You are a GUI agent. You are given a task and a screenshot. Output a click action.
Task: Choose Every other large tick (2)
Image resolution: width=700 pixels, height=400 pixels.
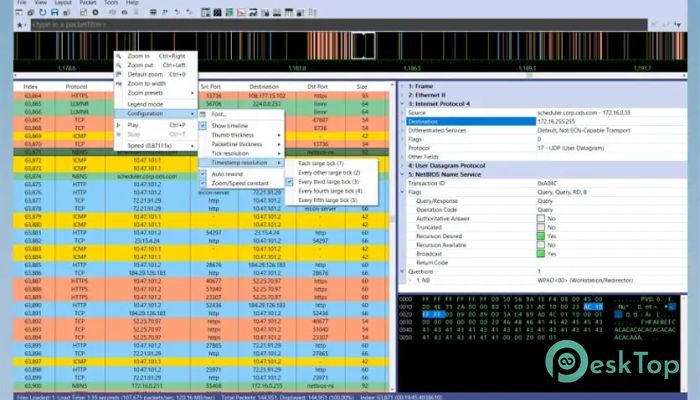pos(329,172)
